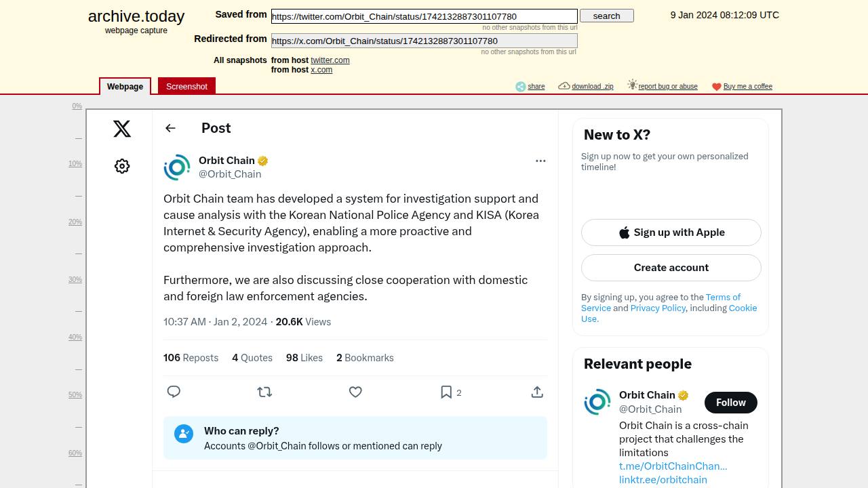Screen dimensions: 868x488
Task: Click archive.today site title
Action: pyautogui.click(x=136, y=16)
